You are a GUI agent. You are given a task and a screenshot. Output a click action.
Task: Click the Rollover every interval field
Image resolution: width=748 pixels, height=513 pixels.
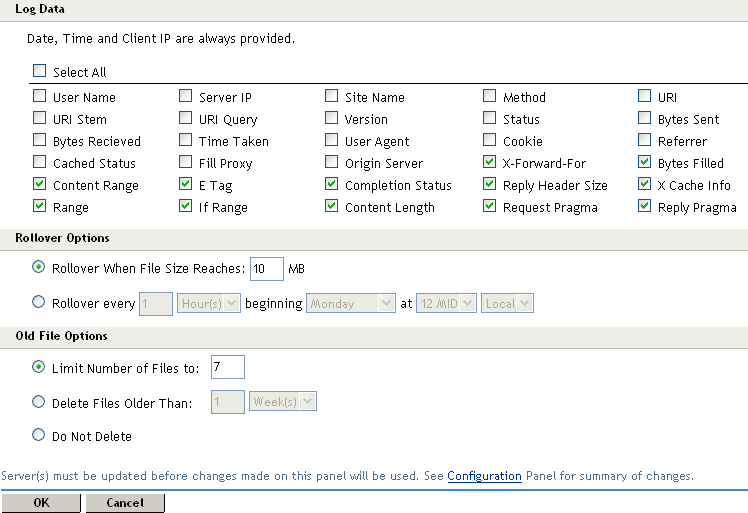click(156, 304)
